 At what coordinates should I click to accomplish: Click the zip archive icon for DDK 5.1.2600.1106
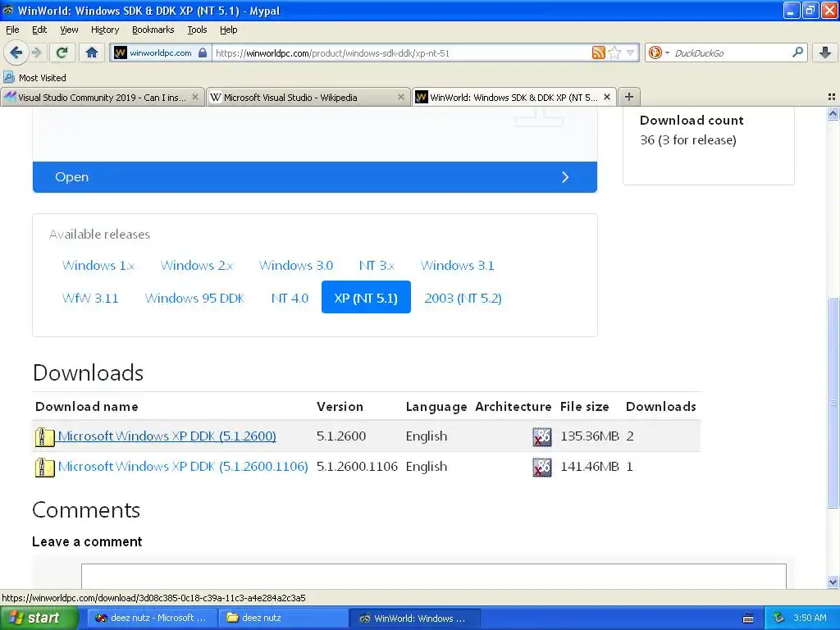tap(44, 467)
